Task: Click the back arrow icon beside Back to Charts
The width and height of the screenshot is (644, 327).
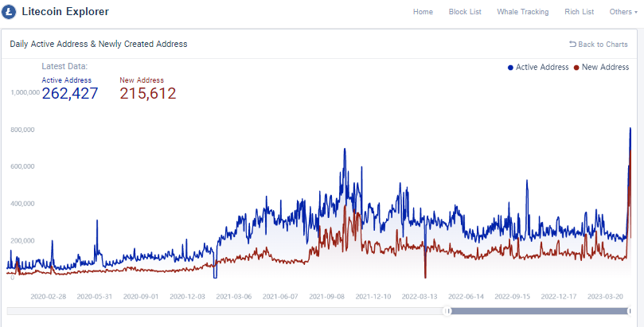Action: click(x=572, y=45)
